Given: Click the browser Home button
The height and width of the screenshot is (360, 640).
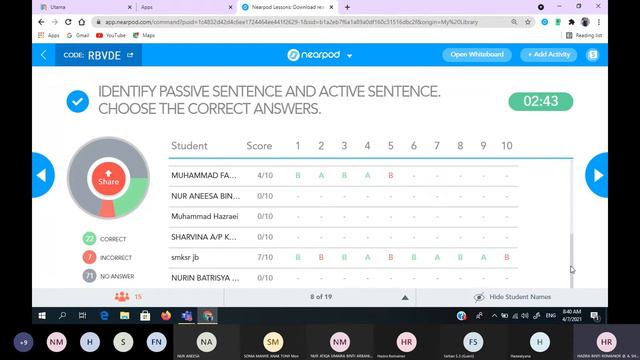Looking at the screenshot, I should click(x=82, y=22).
